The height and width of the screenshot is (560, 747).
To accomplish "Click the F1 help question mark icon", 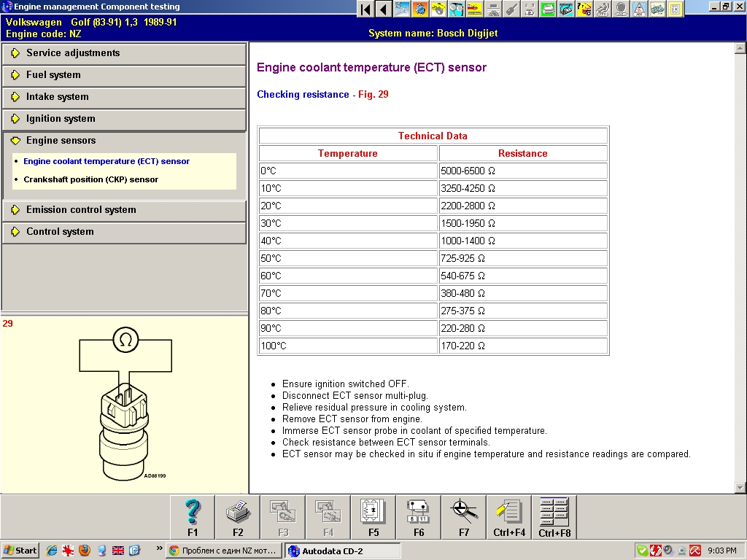I will pyautogui.click(x=193, y=517).
